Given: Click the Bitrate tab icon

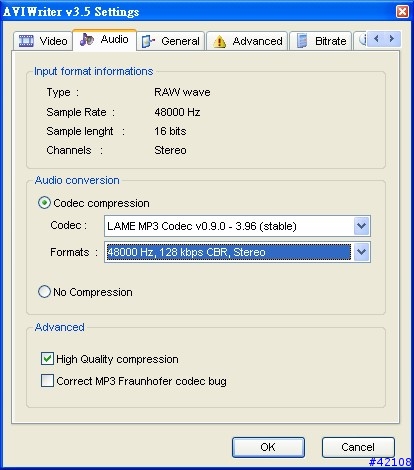Looking at the screenshot, I should (302, 41).
